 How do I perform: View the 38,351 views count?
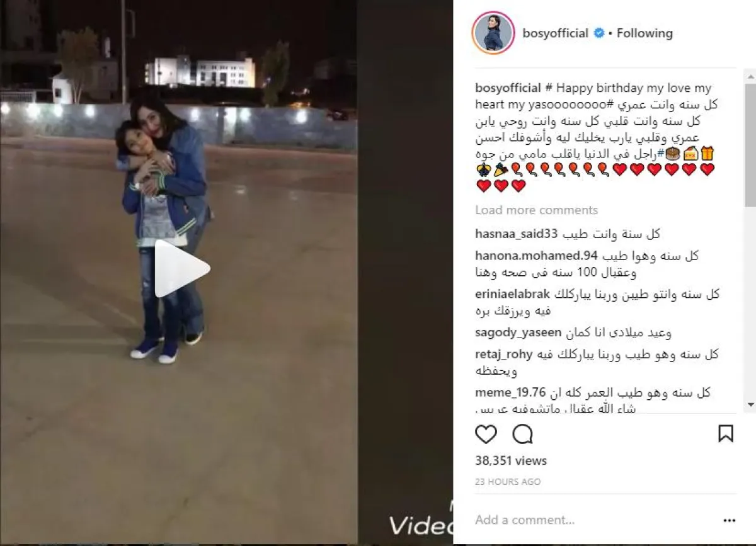tap(511, 461)
